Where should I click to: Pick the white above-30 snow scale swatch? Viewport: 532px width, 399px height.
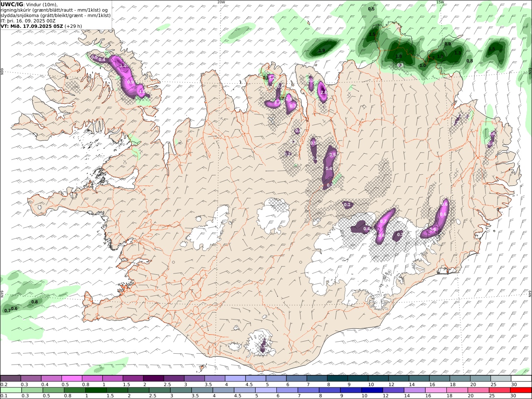point(521,379)
